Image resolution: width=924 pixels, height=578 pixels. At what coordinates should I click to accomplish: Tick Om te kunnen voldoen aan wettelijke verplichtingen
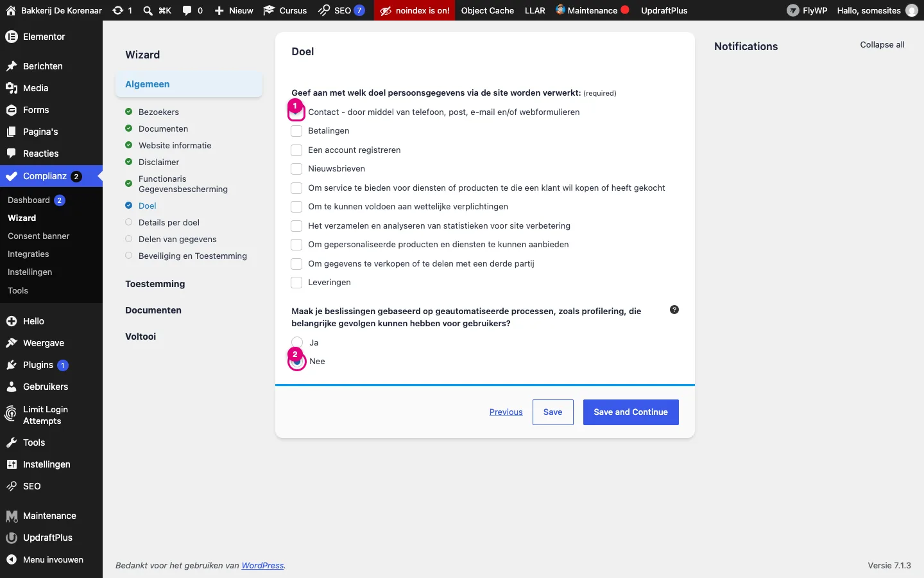[x=296, y=207]
